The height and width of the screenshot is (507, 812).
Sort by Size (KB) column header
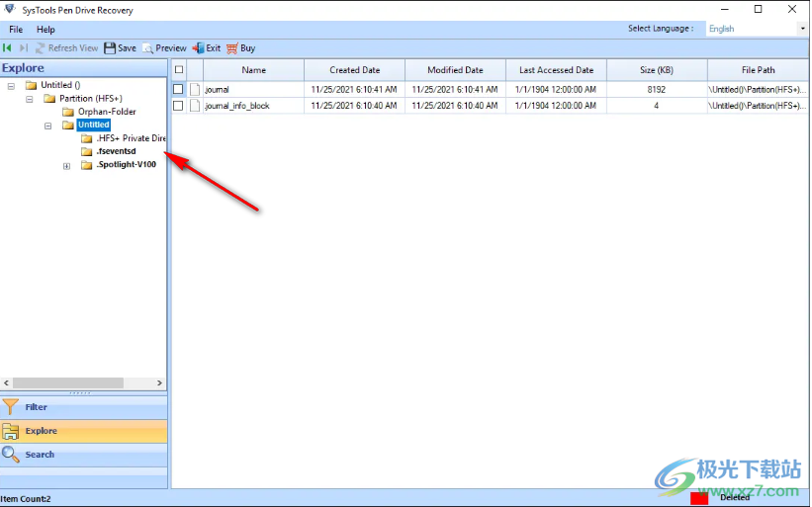(x=657, y=70)
